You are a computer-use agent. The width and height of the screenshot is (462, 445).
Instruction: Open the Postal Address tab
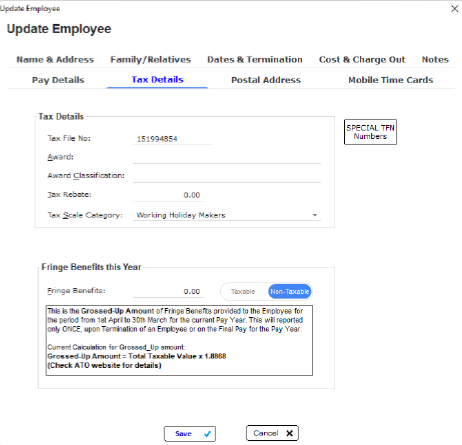(266, 80)
